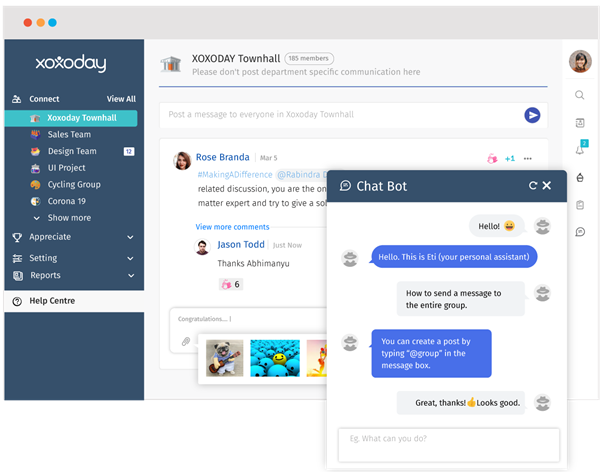Click the bot avatar beside Eti's greeting

[350, 258]
